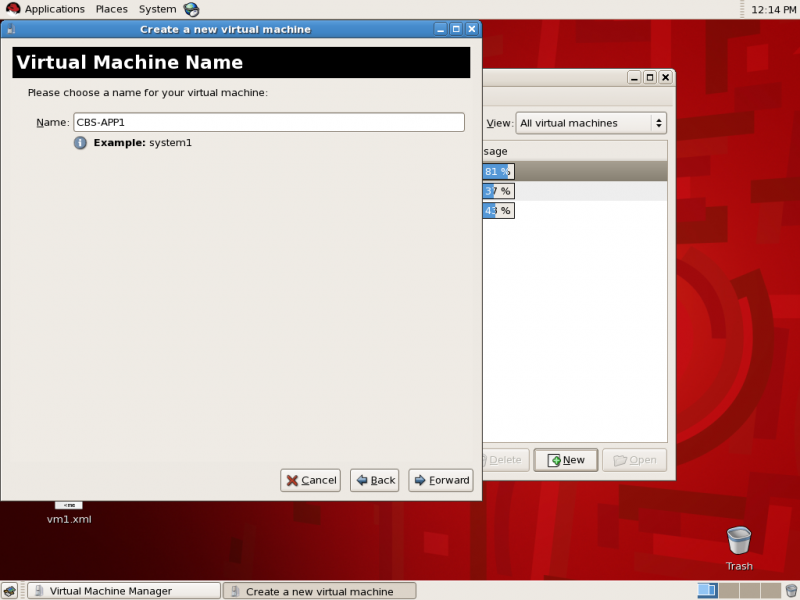Click the Virtual Machine Name heading banner

(241, 62)
